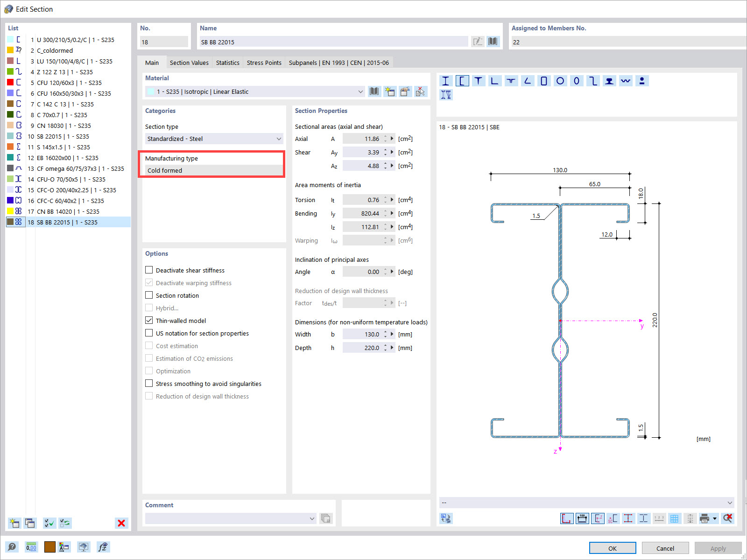
Task: Open the Section Values tab
Action: tap(189, 63)
